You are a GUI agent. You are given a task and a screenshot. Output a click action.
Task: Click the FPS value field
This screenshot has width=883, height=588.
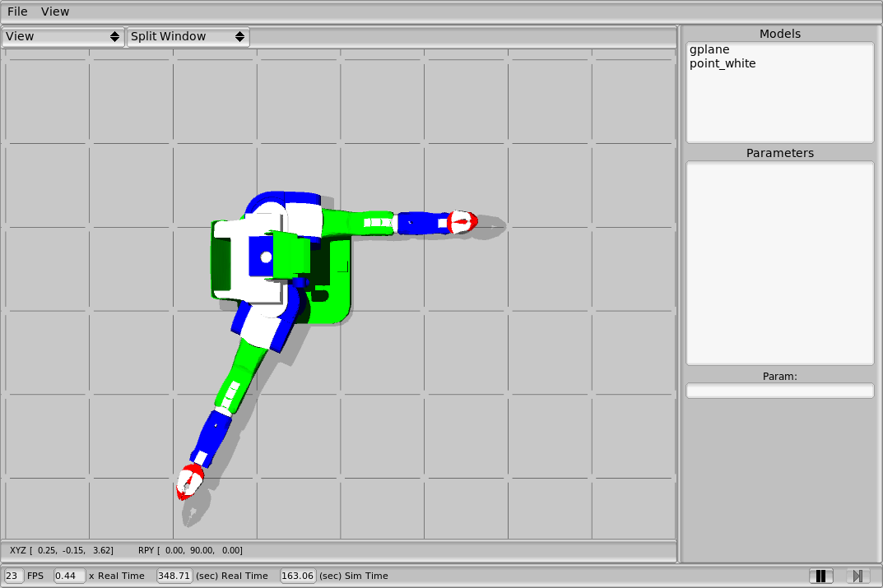(14, 576)
